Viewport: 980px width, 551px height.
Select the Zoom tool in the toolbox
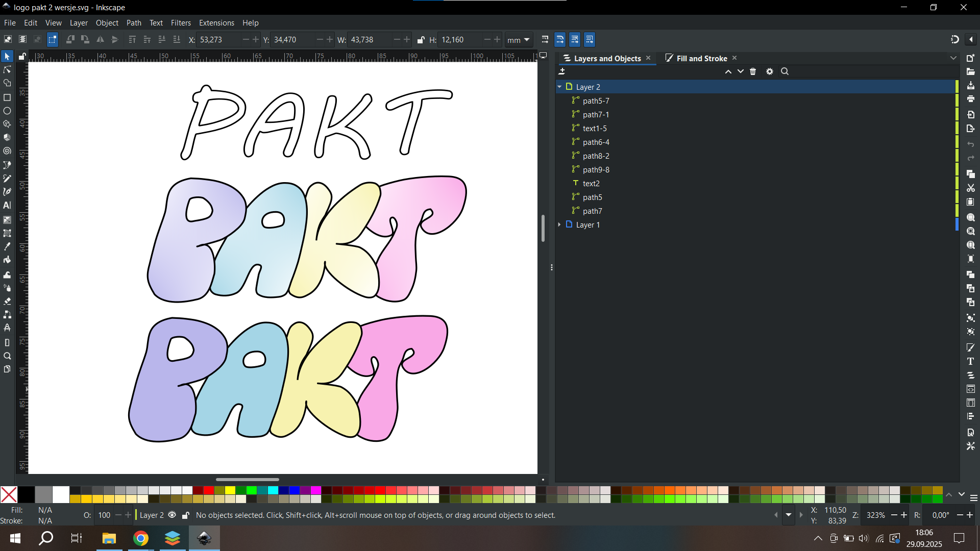tap(7, 356)
